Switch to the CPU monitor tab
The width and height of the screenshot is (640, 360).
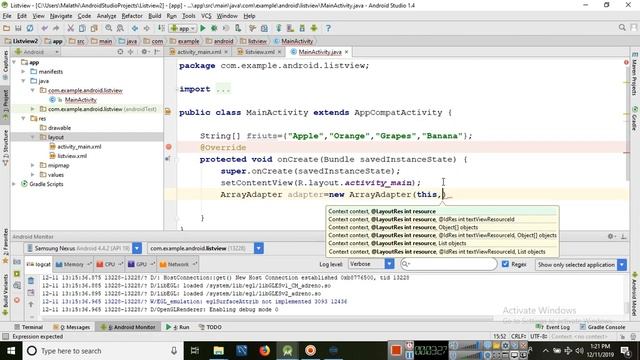pos(109,264)
